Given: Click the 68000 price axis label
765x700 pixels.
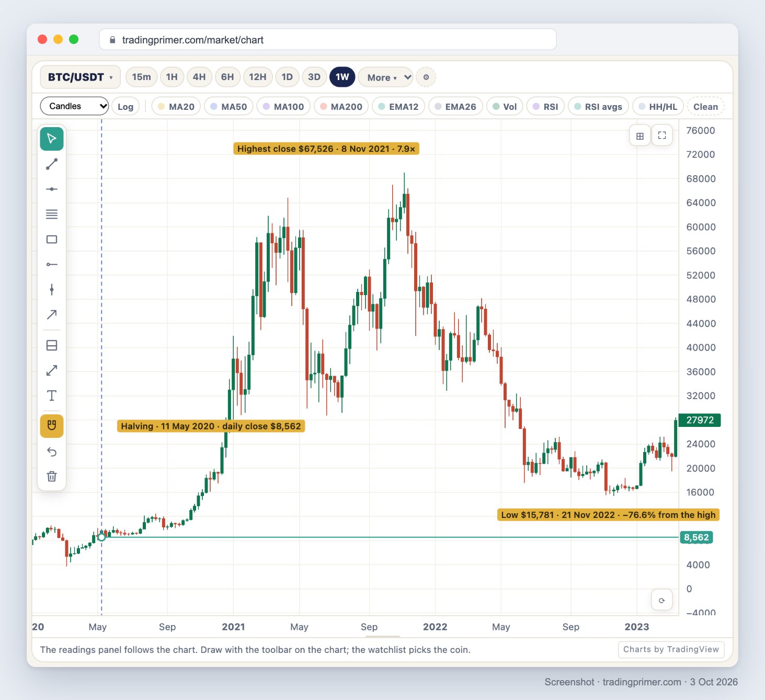Looking at the screenshot, I should pyautogui.click(x=701, y=179).
